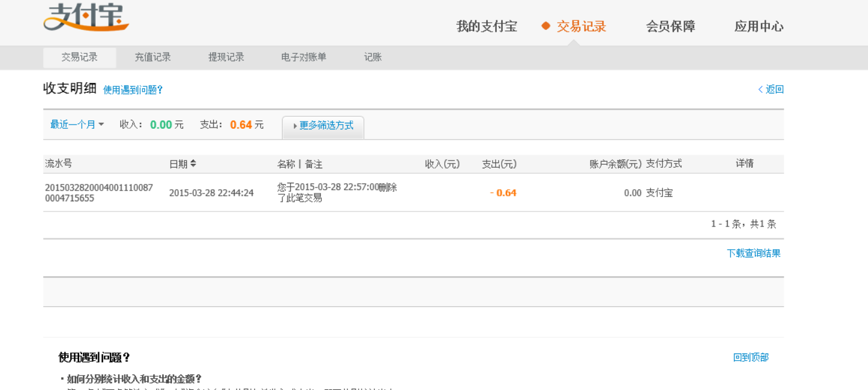Expand 更多筛选方式 filter options
The width and height of the screenshot is (868, 390).
[x=326, y=126]
